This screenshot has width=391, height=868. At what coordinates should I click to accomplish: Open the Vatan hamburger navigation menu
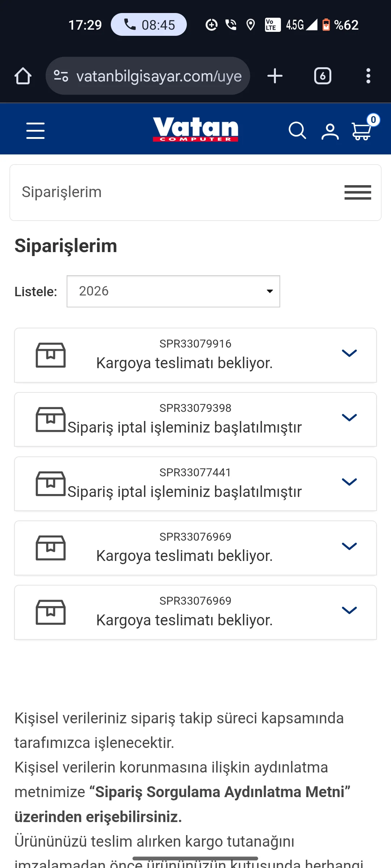point(35,131)
